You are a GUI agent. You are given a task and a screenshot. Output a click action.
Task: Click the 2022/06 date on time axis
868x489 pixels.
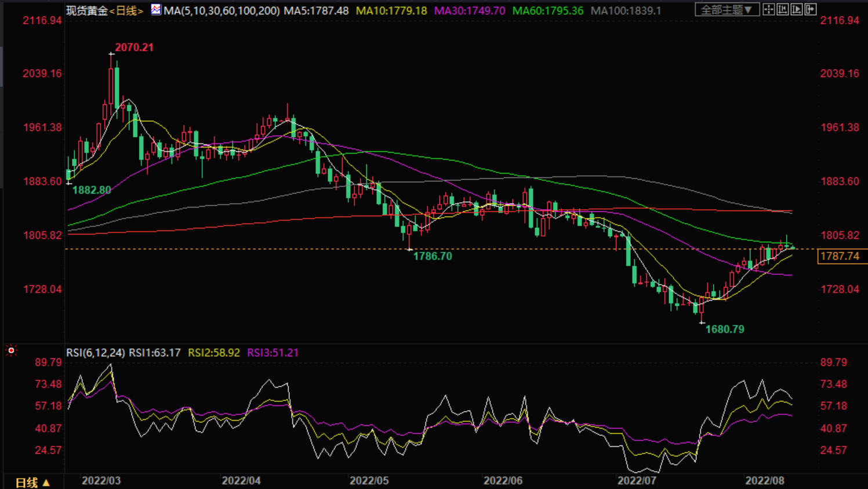[503, 480]
